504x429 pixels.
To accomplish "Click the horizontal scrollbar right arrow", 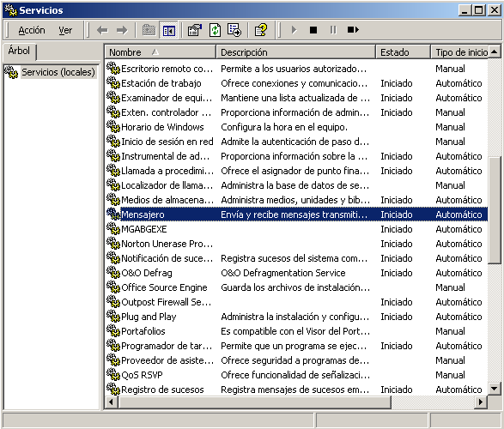I will (x=481, y=402).
